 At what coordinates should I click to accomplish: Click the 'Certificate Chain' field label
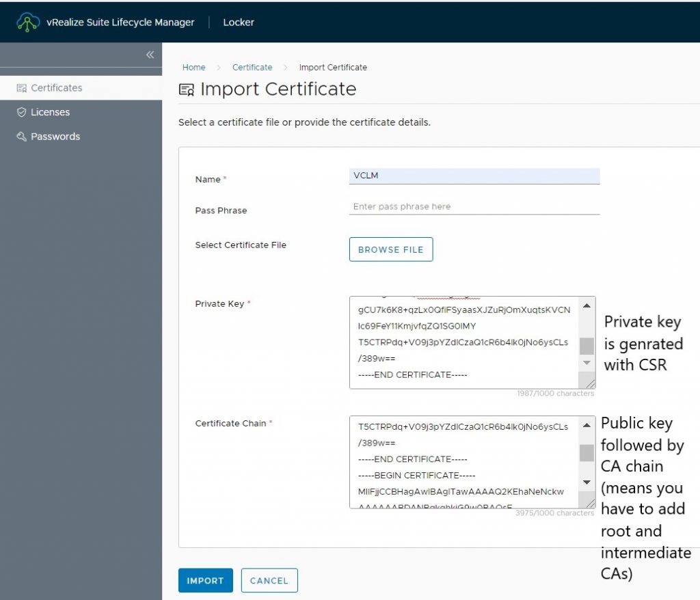tap(230, 424)
